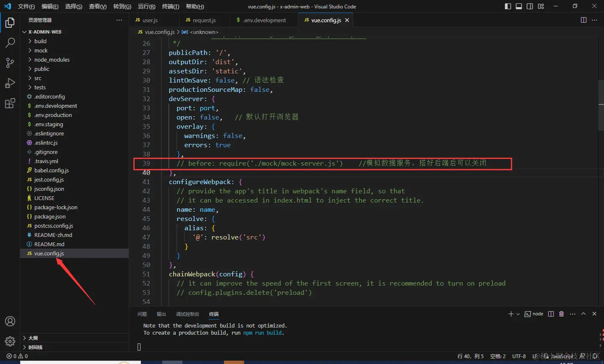The height and width of the screenshot is (364, 604).
Task: Click the errors and warnings status indicator
Action: point(17,356)
